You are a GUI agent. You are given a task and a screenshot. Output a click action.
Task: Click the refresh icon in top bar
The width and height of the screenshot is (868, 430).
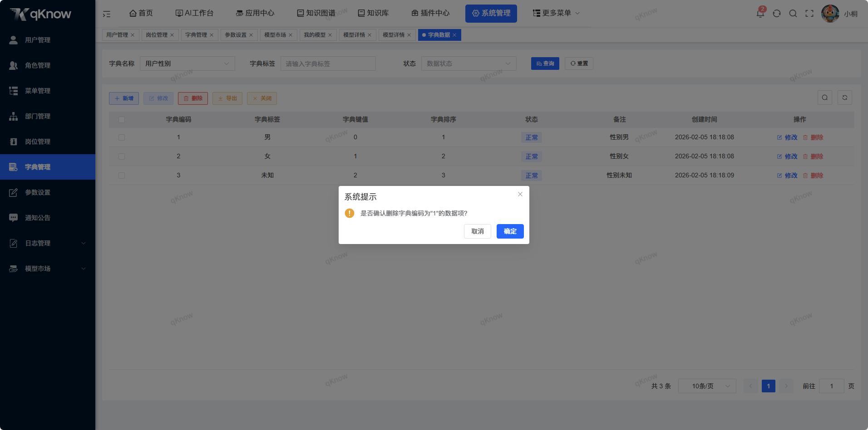777,14
